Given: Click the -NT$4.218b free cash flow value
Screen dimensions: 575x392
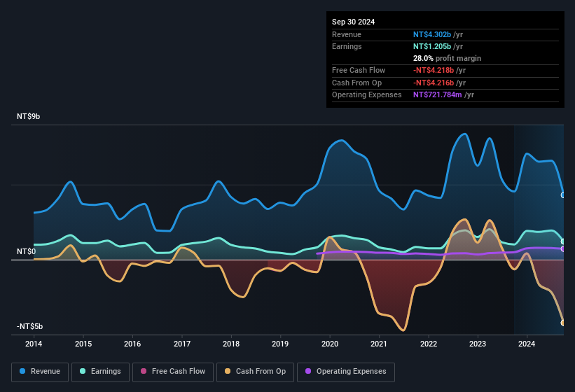Looking at the screenshot, I should (434, 70).
